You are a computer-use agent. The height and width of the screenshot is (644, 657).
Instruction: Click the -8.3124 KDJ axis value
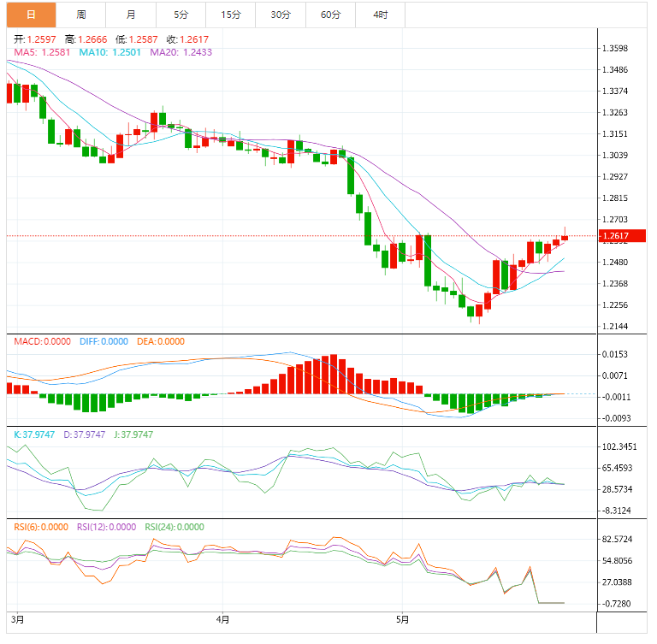[616, 511]
